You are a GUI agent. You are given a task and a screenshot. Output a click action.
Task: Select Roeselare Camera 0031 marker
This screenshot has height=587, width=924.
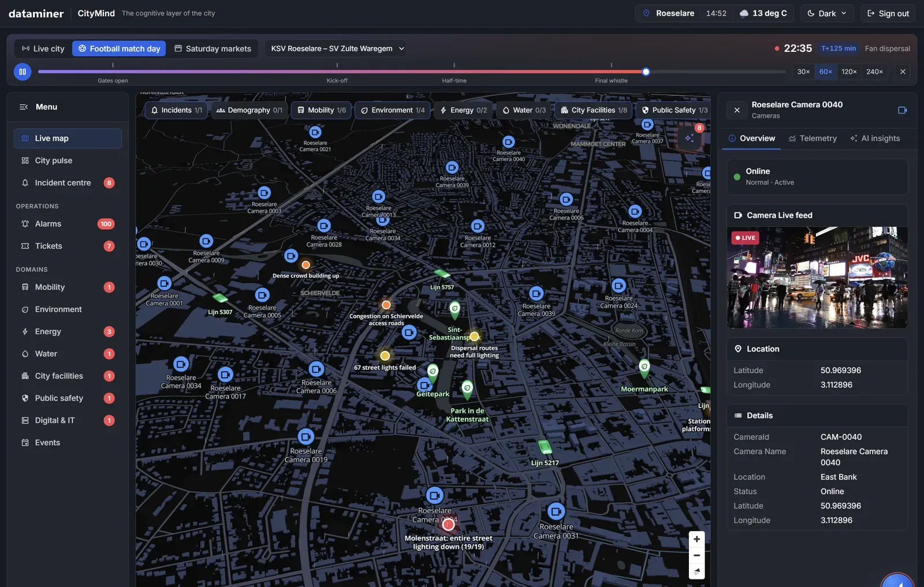pyautogui.click(x=556, y=511)
